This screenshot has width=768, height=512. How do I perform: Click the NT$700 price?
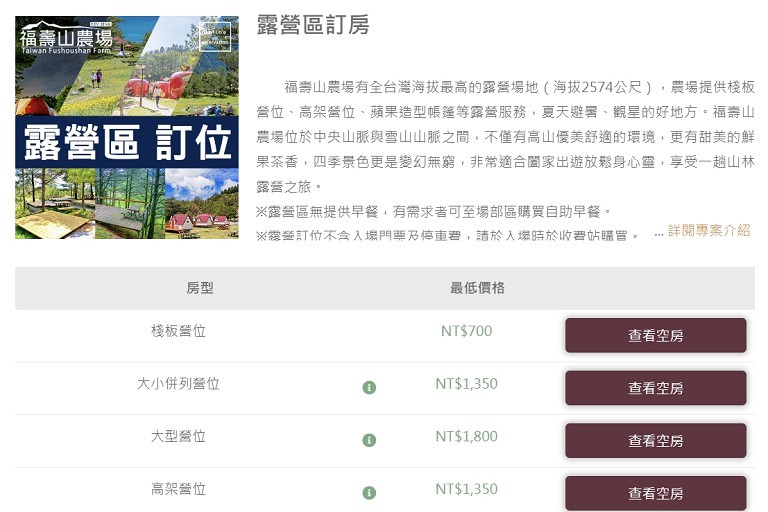(466, 331)
